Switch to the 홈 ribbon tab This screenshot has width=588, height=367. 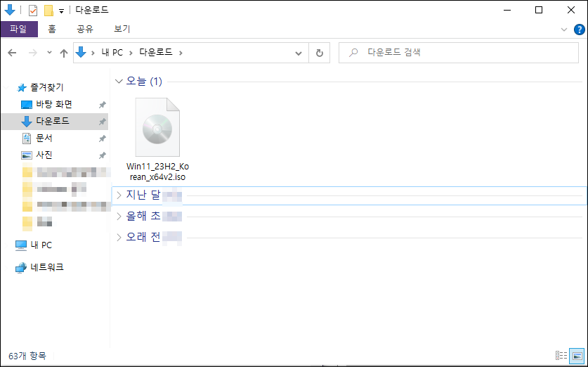52,29
